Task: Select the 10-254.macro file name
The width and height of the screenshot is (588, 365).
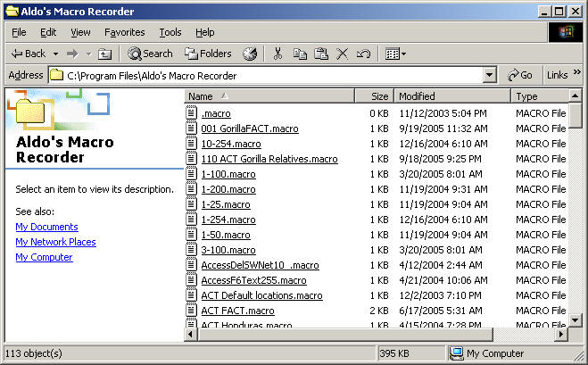Action: click(x=231, y=144)
